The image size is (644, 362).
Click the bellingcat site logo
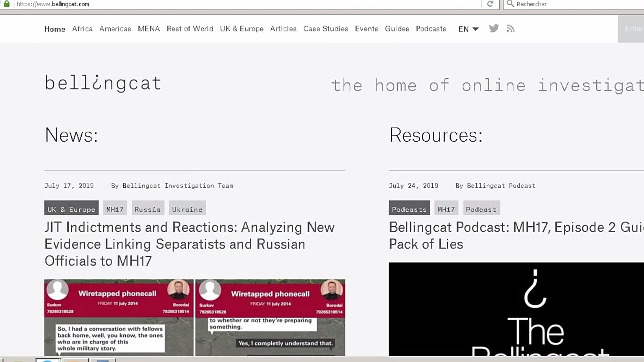click(103, 83)
